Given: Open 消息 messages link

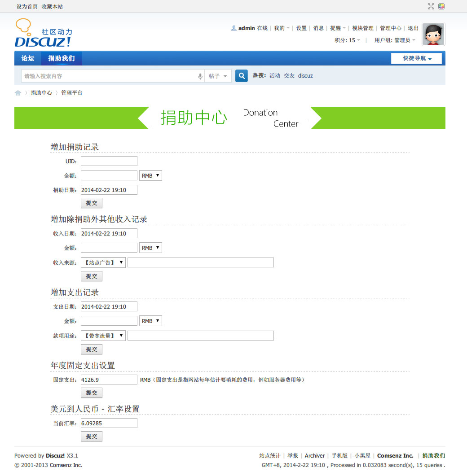Looking at the screenshot, I should click(318, 28).
